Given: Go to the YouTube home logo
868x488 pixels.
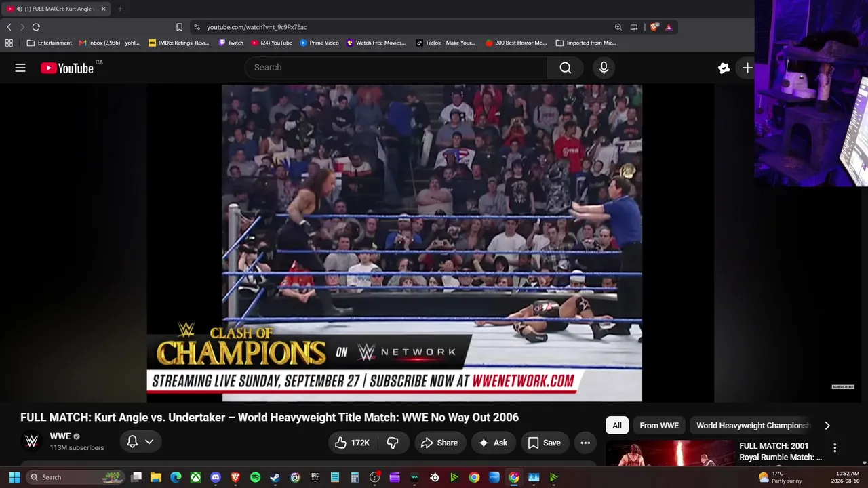Looking at the screenshot, I should tap(67, 68).
